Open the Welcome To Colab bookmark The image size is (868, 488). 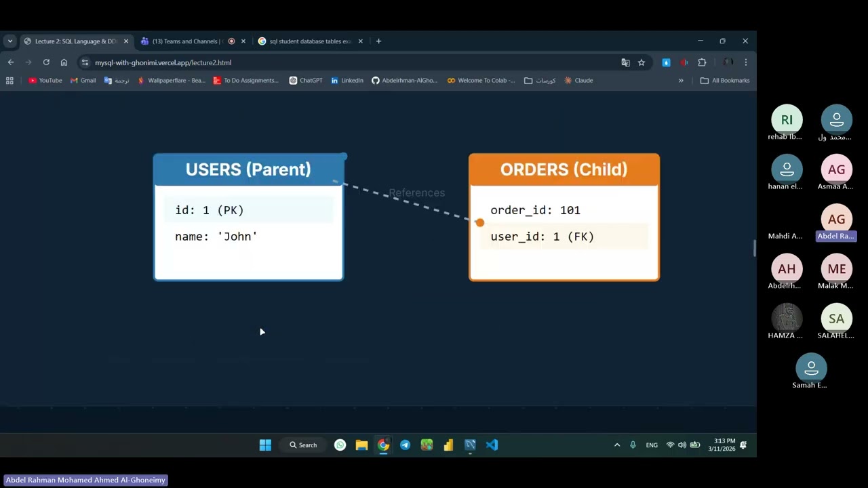(481, 81)
